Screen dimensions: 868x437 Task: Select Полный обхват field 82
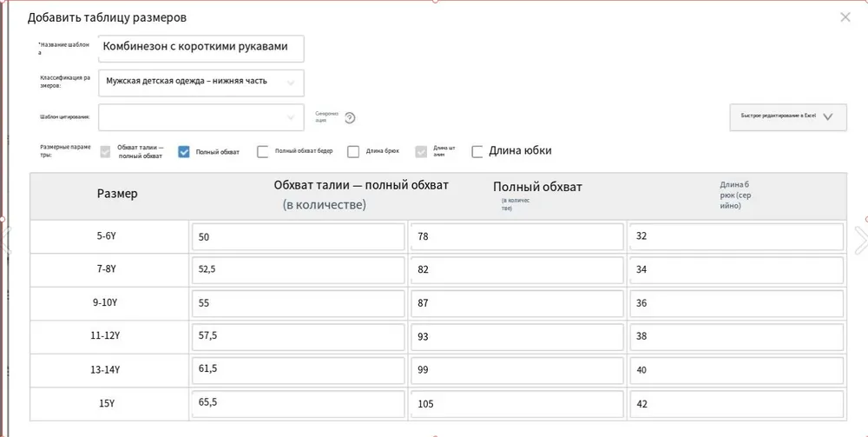click(x=517, y=270)
